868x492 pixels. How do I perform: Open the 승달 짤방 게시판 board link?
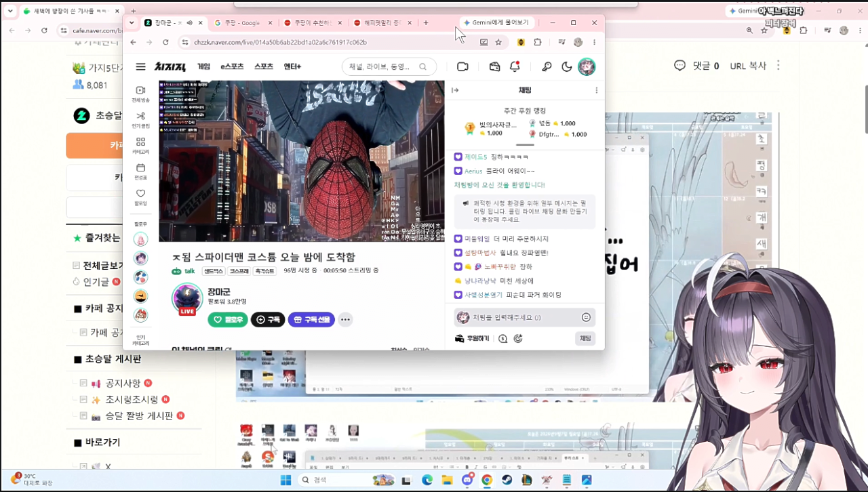139,415
